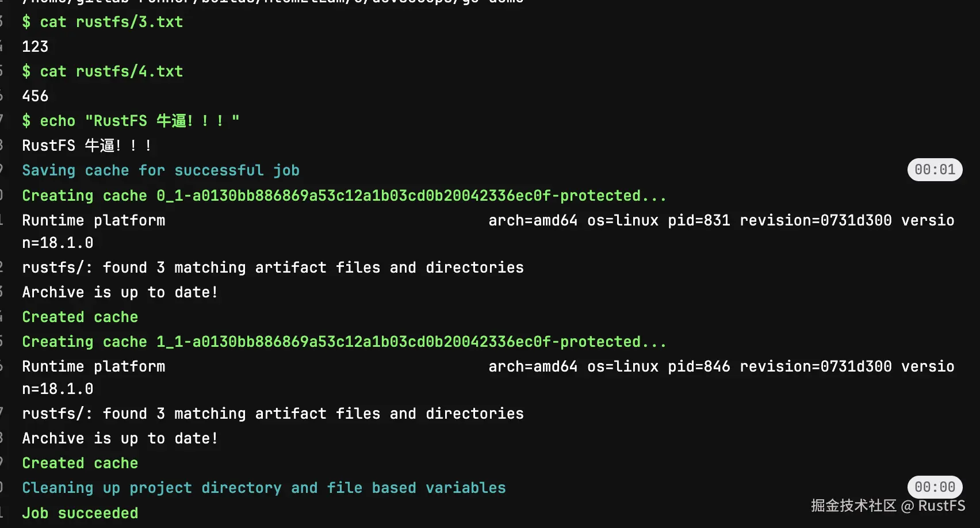Click the Runtime platform line with pid=846
Image resolution: width=980 pixels, height=528 pixels.
(488, 367)
